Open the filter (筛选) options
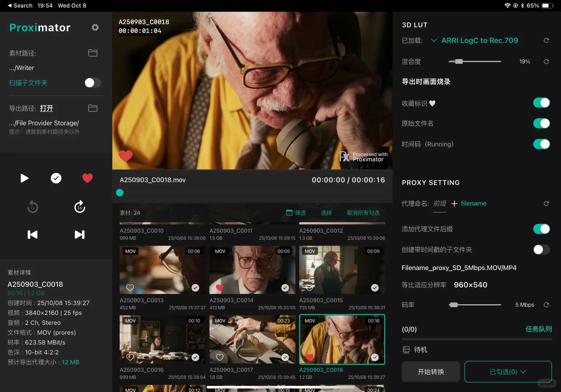 (296, 213)
